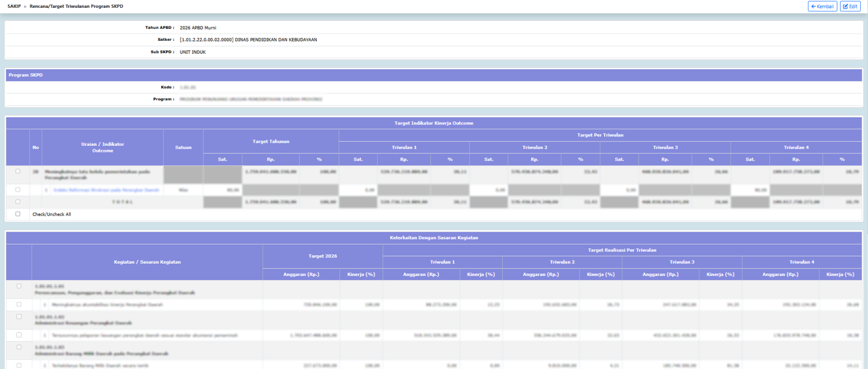Image resolution: width=868 pixels, height=369 pixels.
Task: Check Meningkatnya akuntabilitas kinerja sasaran row
Action: (19, 304)
